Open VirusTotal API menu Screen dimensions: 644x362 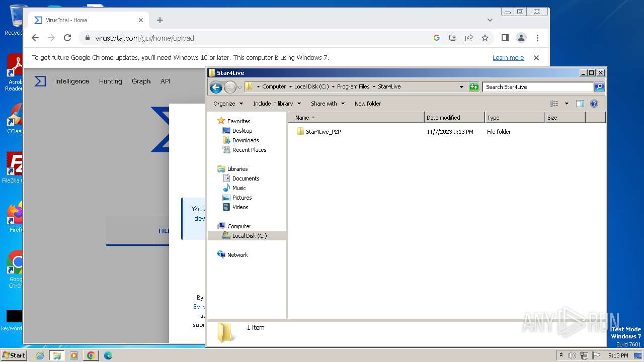click(x=165, y=81)
